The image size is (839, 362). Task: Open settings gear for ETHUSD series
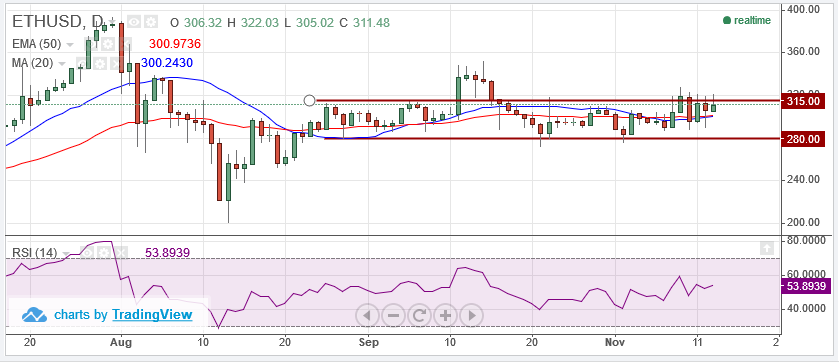click(151, 22)
